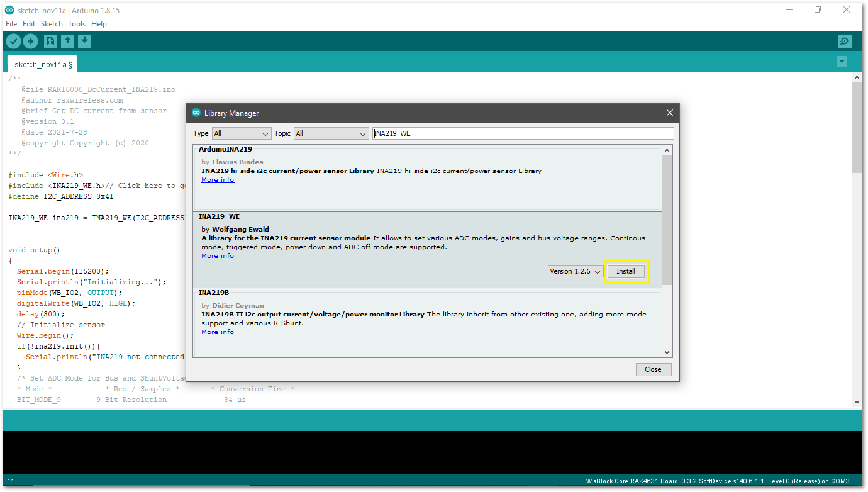This screenshot has height=492, width=868.
Task: Click Arduino logo in main title bar
Action: point(9,9)
